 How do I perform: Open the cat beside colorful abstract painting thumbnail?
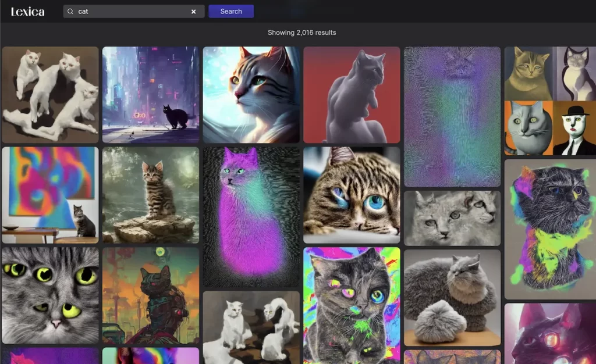[50, 195]
